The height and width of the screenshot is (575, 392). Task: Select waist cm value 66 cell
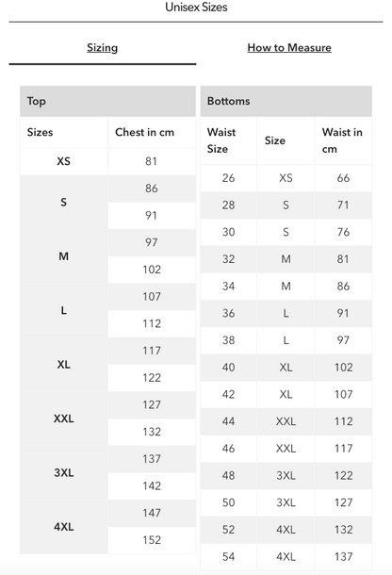coord(343,178)
